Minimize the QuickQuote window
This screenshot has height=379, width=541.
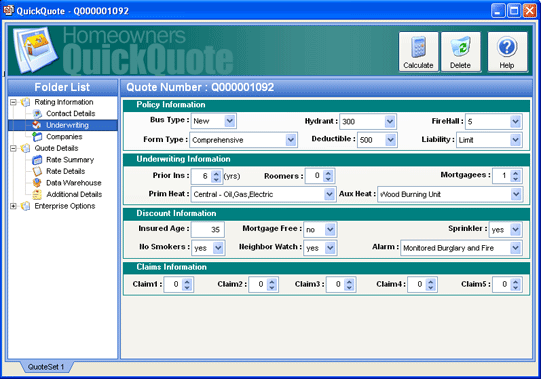[x=498, y=11]
